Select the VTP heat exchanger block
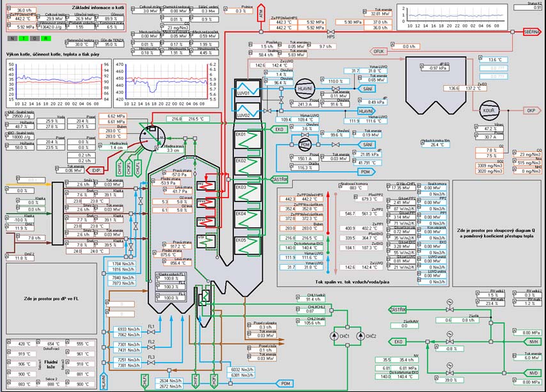The image size is (546, 392). 206,241
